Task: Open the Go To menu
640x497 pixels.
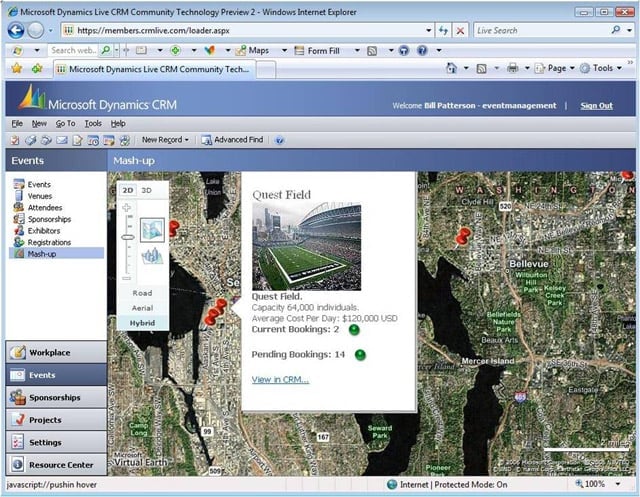Action: click(x=65, y=124)
